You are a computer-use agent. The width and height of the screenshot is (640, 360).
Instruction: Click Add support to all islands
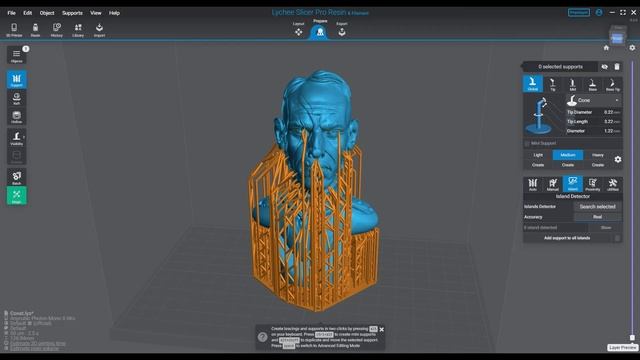point(567,238)
